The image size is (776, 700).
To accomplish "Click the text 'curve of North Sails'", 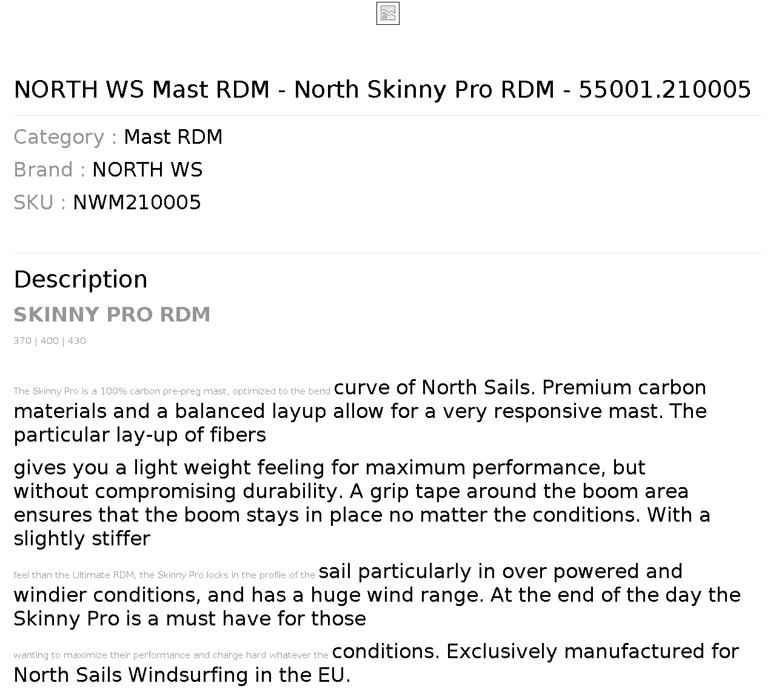I will [x=432, y=388].
